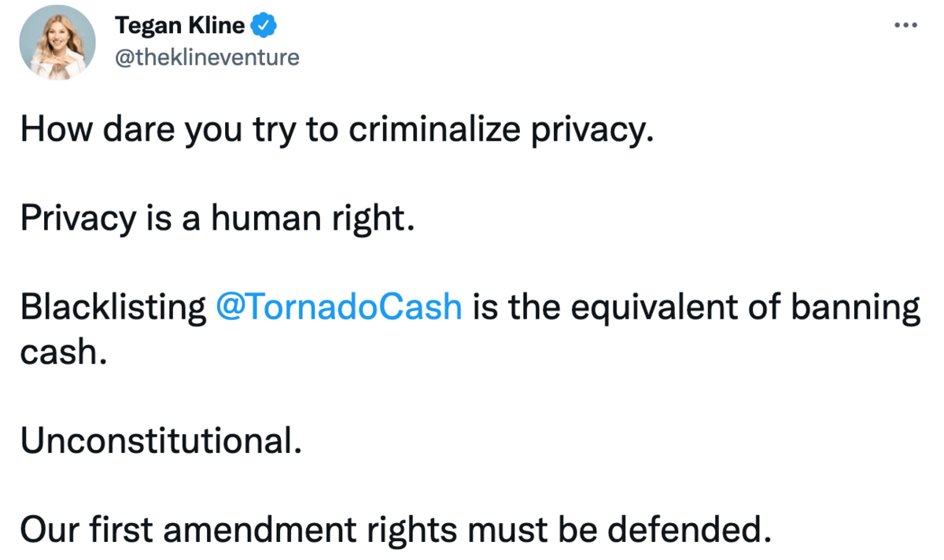This screenshot has width=944, height=560.
Task: Click the word 'Blacklisting' in the tweet
Action: (x=112, y=307)
